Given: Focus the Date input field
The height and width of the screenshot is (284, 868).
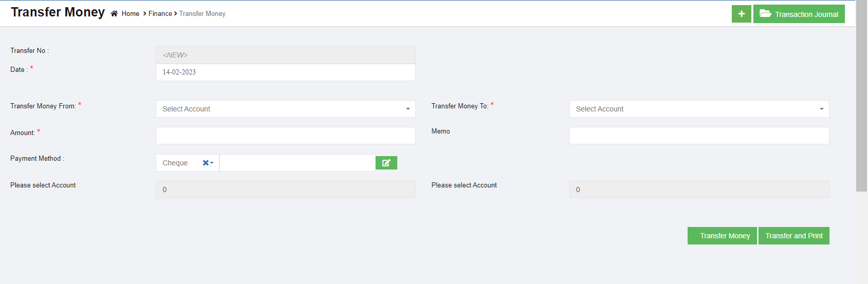Looking at the screenshot, I should (x=285, y=72).
